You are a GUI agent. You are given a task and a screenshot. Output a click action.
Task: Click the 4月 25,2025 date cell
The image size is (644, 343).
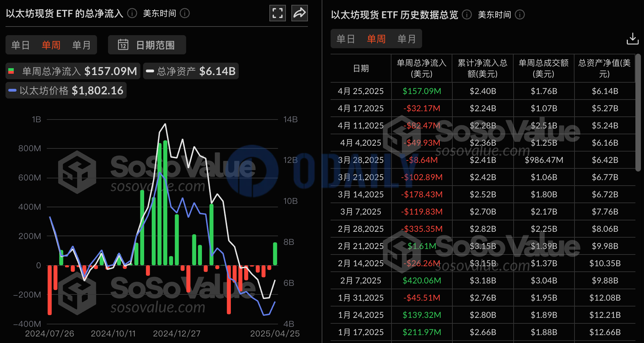coord(361,91)
